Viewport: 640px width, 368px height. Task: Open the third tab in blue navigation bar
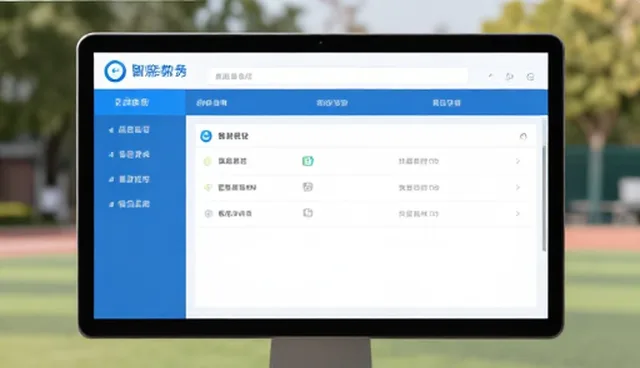coord(332,103)
